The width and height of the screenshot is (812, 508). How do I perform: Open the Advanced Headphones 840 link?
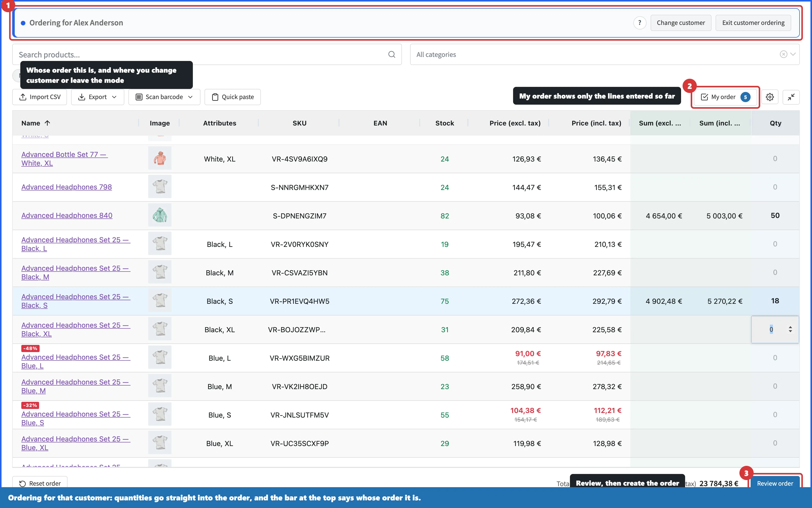point(67,215)
